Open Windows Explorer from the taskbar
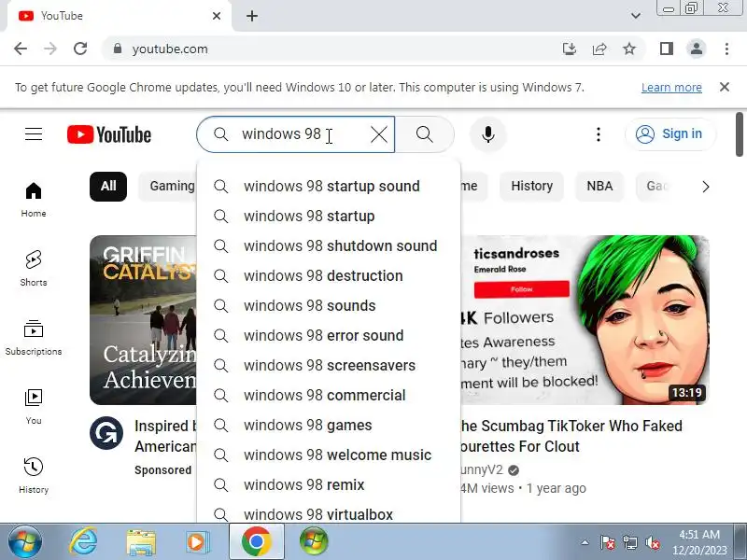Viewport: 747px width, 560px height. pos(141,542)
